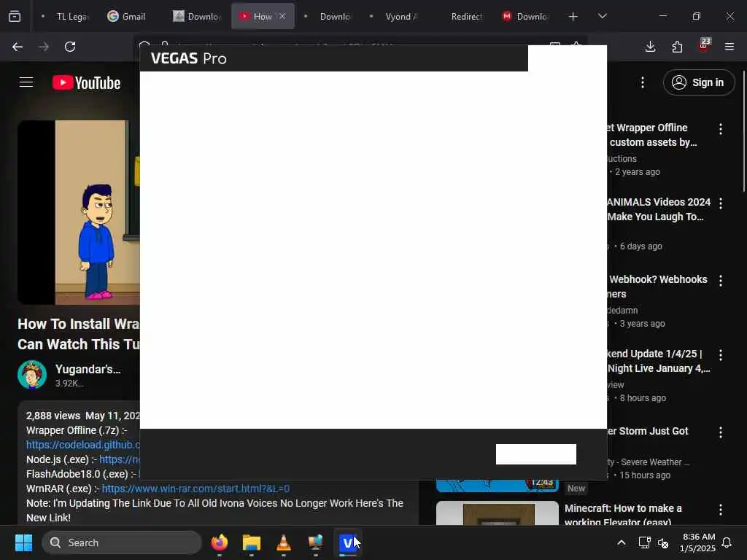This screenshot has height=560, width=747.
Task: Open the win-rar.com download link
Action: (196, 489)
